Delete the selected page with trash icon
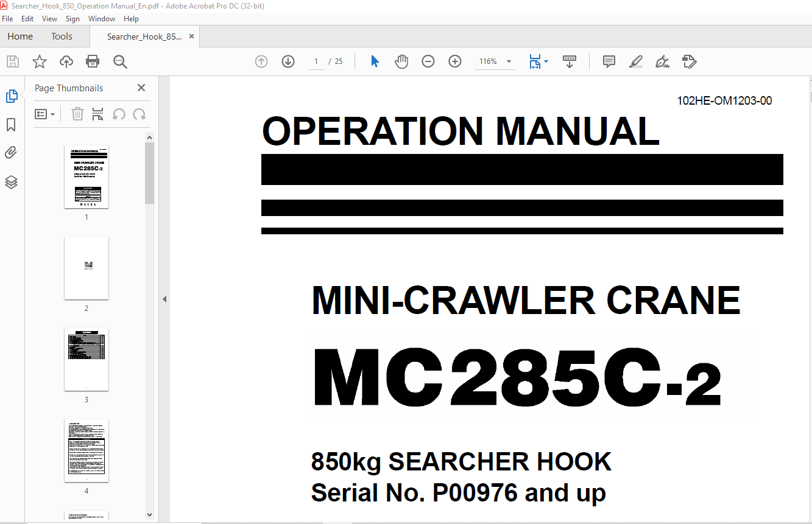Viewport: 812px width, 524px height. (77, 114)
